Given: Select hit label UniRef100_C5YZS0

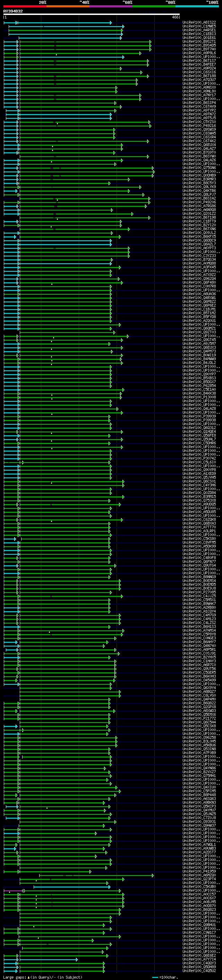Looking at the screenshot, I should coord(199,122).
